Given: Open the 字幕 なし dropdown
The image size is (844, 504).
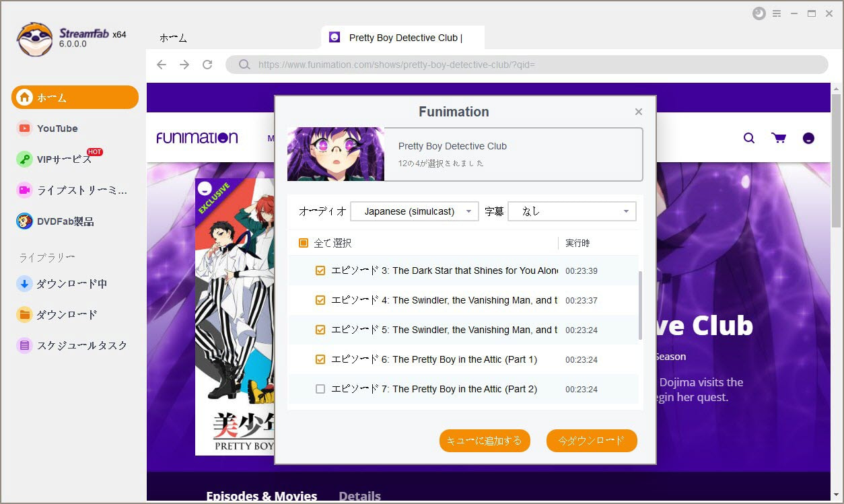Looking at the screenshot, I should (572, 211).
